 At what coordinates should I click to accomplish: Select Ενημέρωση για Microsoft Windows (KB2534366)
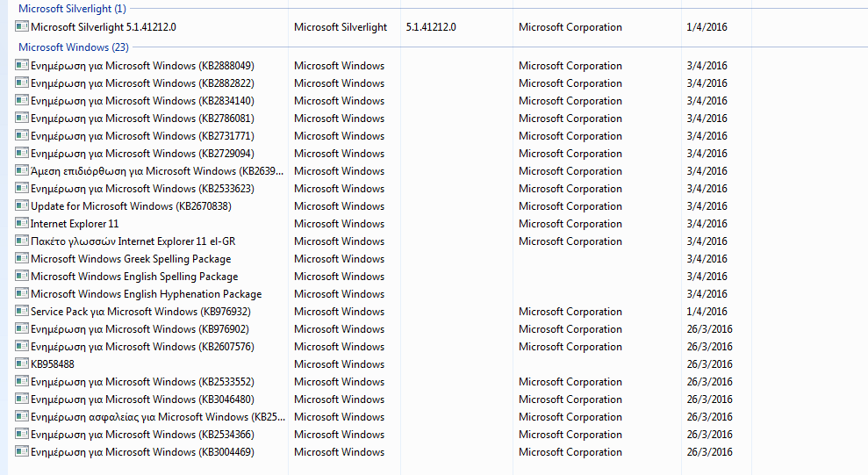coord(142,435)
